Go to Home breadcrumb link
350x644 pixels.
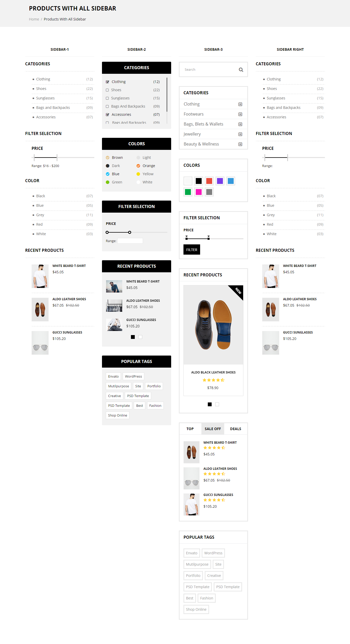[x=34, y=19]
